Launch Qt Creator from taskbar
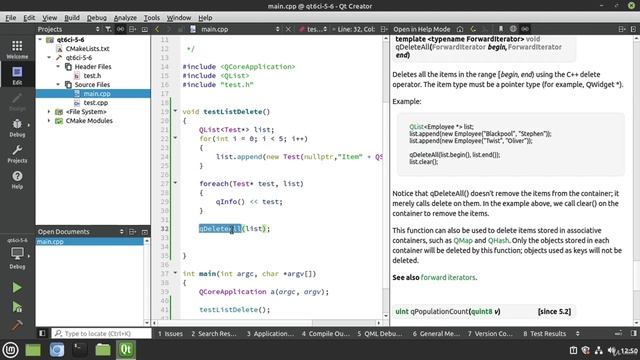The height and width of the screenshot is (360, 640). [126, 350]
